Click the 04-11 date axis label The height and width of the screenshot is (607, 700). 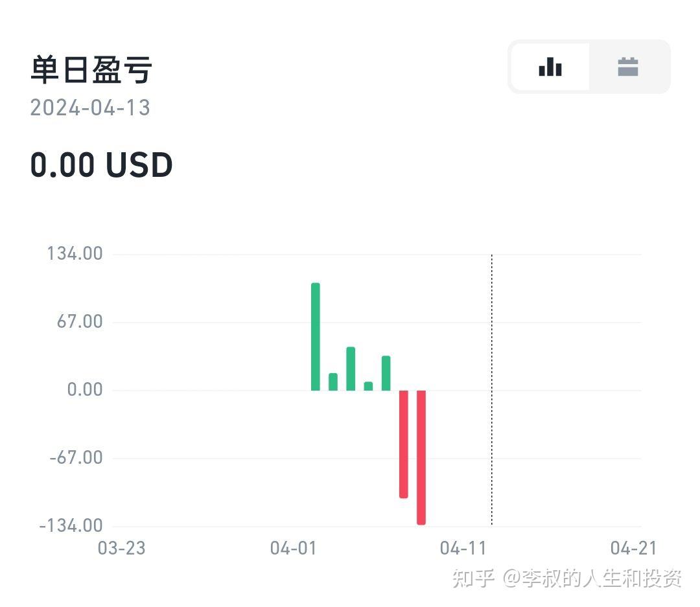coord(463,549)
